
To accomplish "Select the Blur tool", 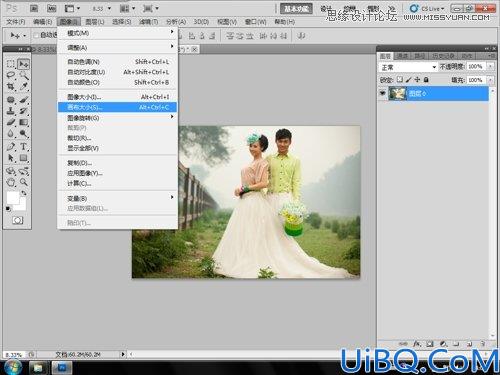I will 11,133.
